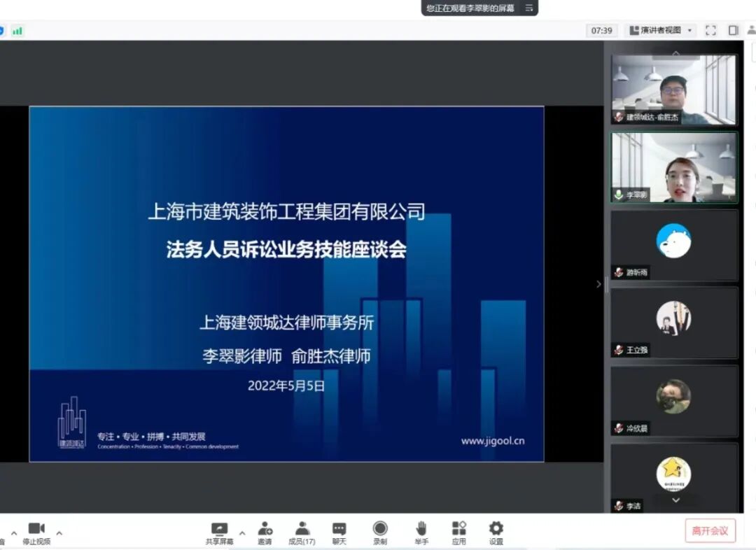Select participant tile 冷欣晨

click(x=674, y=402)
